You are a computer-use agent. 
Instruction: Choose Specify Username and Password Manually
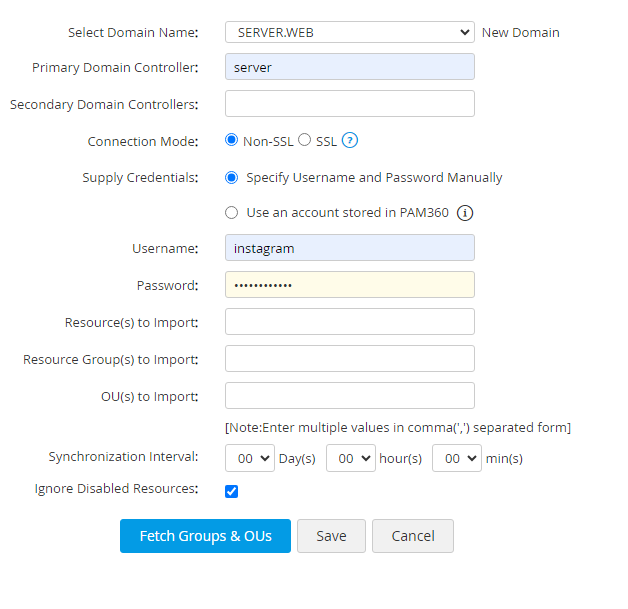tap(232, 178)
